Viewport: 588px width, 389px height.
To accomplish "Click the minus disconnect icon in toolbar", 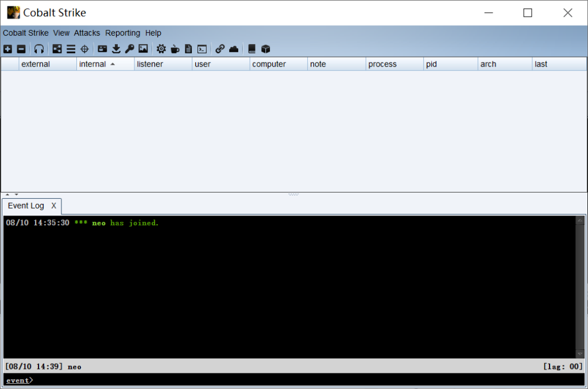I will pyautogui.click(x=21, y=49).
